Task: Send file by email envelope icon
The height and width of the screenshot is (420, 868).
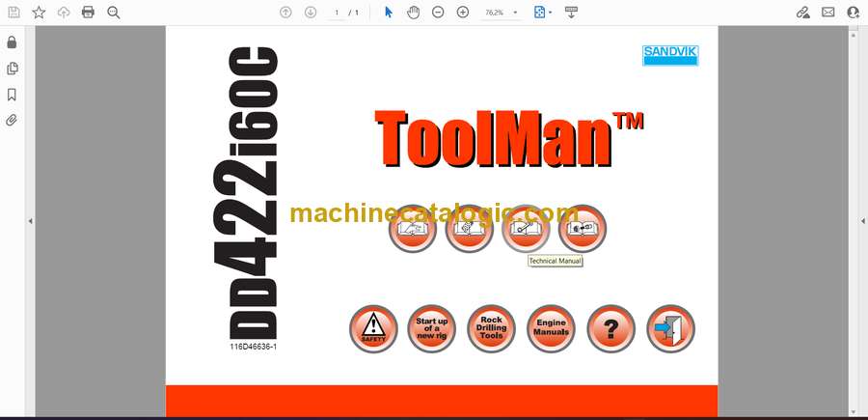Action: pyautogui.click(x=828, y=13)
